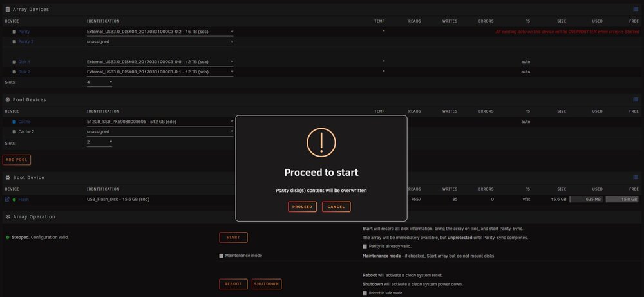The width and height of the screenshot is (644, 297).
Task: Open the Cache 2 unassigned dropdown
Action: pos(160,132)
